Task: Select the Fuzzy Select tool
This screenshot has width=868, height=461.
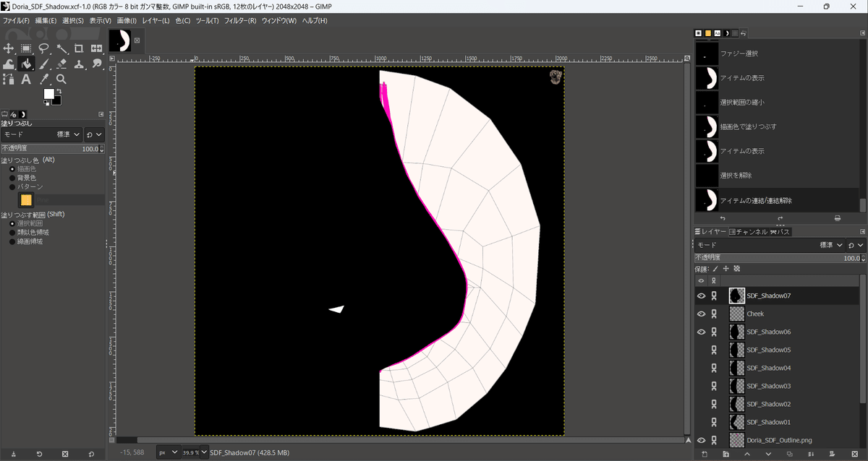Action: (x=61, y=48)
